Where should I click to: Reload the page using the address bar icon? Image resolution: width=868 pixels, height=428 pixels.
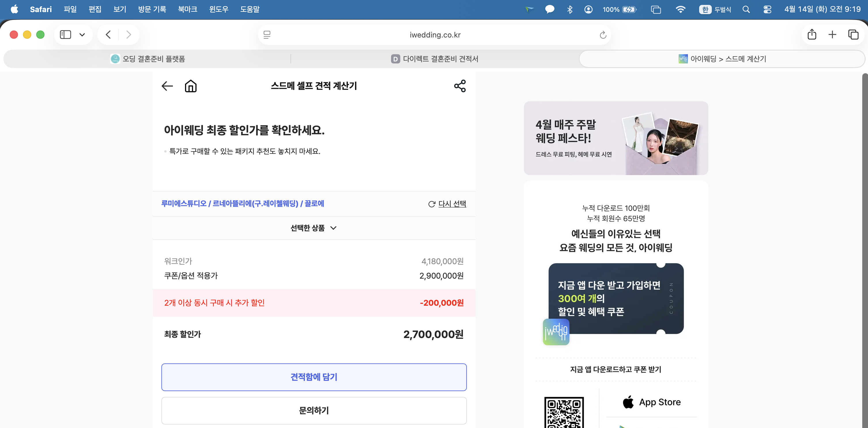[x=603, y=34]
